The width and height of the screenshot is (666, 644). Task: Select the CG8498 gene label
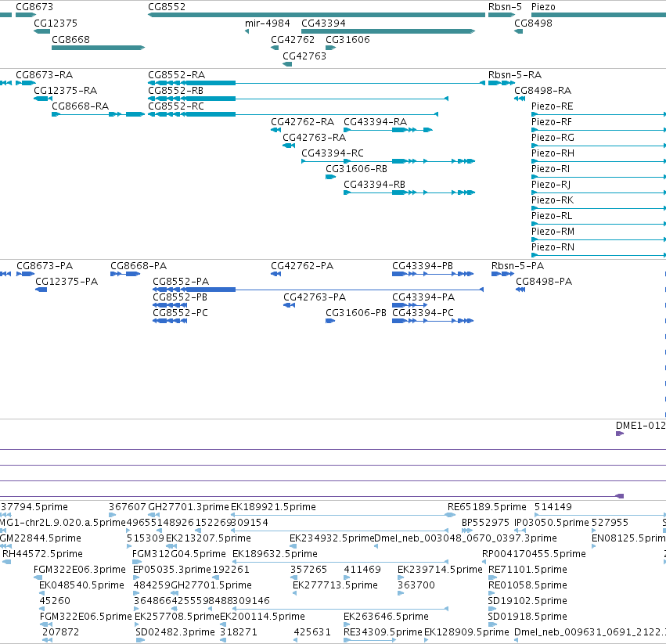click(x=533, y=23)
